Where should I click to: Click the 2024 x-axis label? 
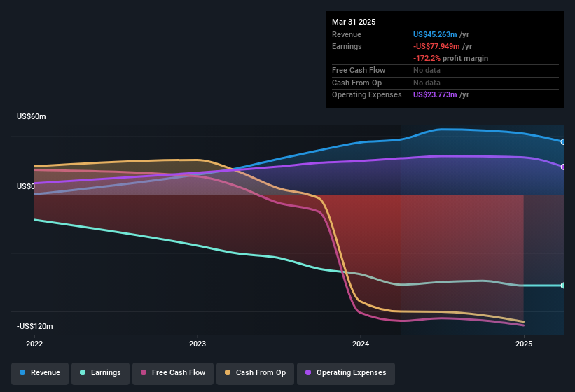coord(361,344)
